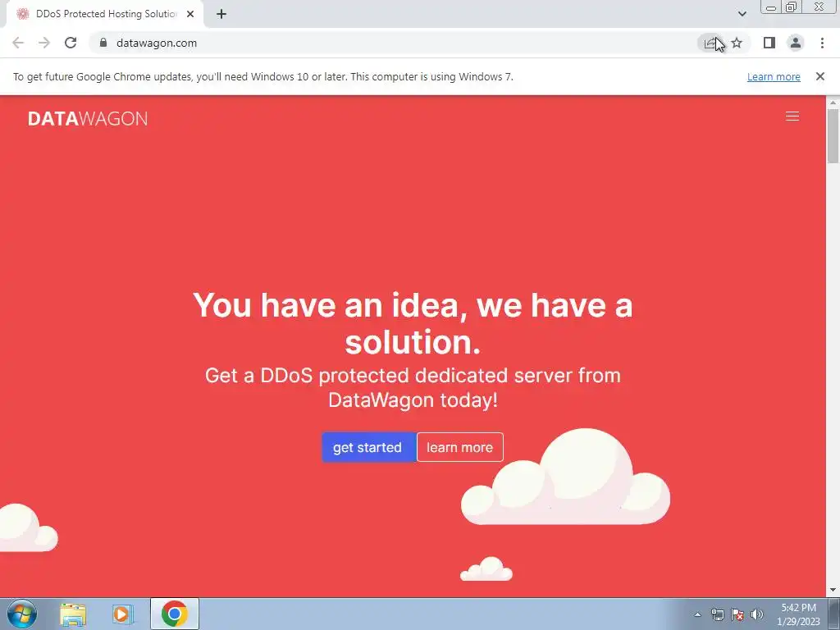Open Action Center flag icon

pyautogui.click(x=737, y=614)
